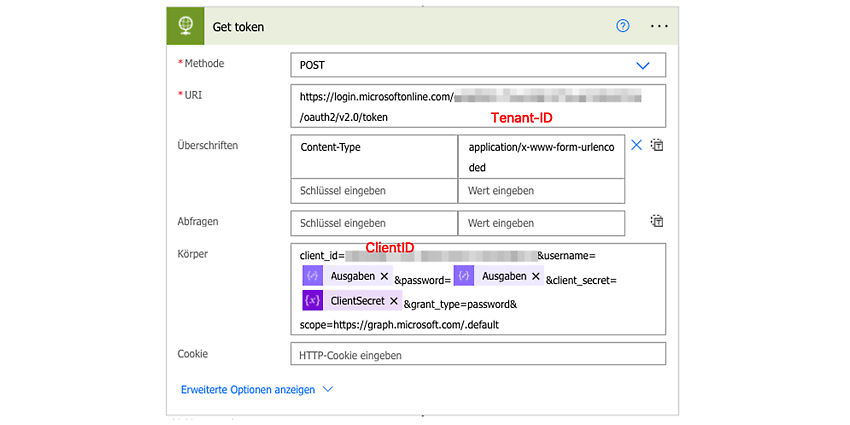Viewport: 850px width, 425px height.
Task: Open the Methode dropdown showing POST
Action: [x=478, y=65]
